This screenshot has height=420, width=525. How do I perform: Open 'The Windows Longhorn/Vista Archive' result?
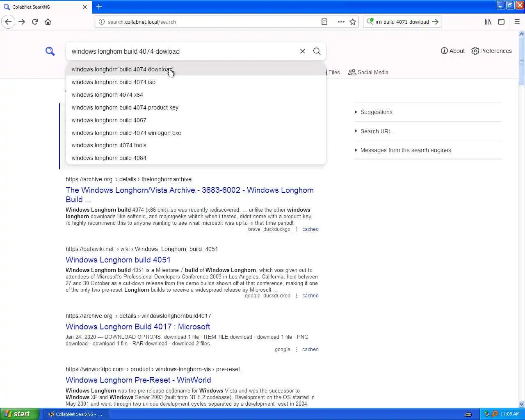pyautogui.click(x=189, y=195)
